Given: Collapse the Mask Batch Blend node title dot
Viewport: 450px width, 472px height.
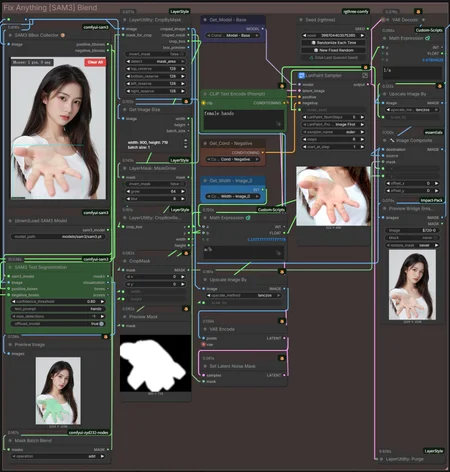Looking at the screenshot, I should click(x=10, y=440).
